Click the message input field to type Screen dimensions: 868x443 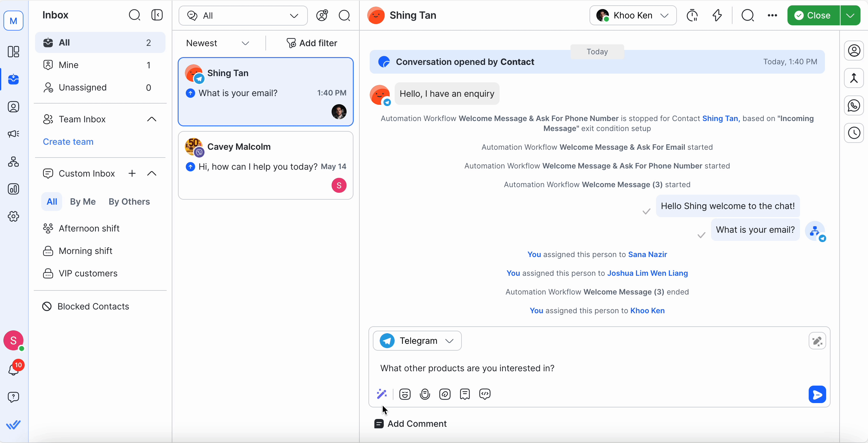[539, 368]
